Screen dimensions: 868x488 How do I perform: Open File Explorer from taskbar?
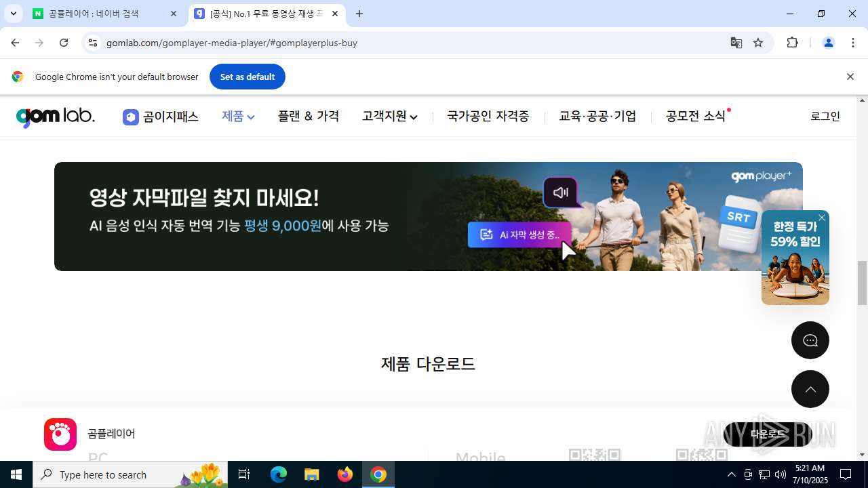[311, 474]
